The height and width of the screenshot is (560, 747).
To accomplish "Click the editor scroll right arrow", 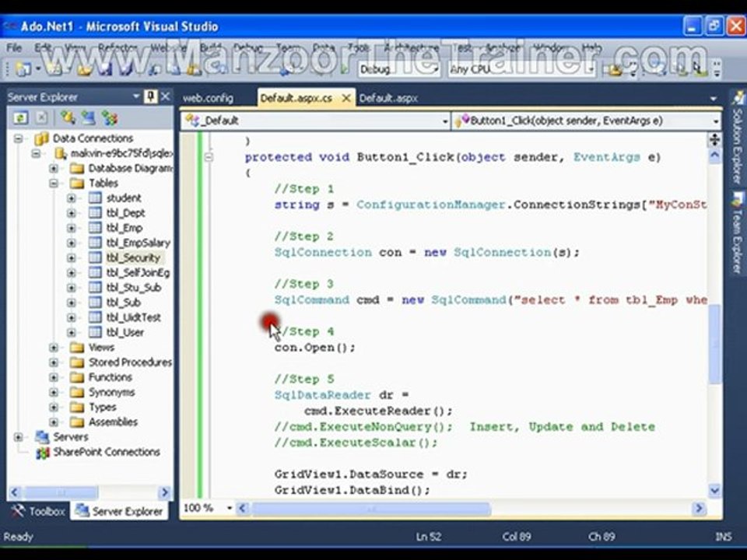I will 699,509.
